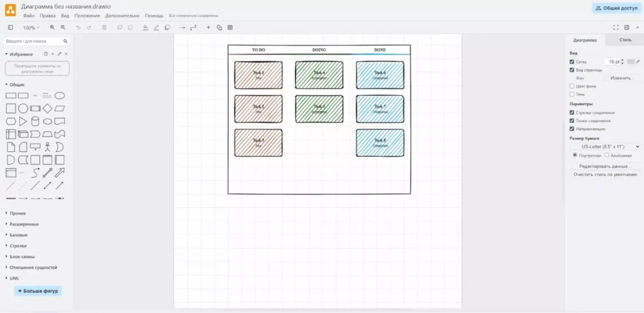Uncheck the Сетка grid checkbox
Viewport: 644px width, 313px height.
tap(572, 62)
